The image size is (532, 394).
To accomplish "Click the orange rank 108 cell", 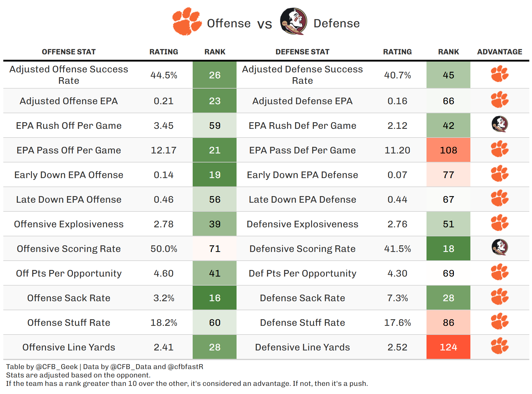I will pyautogui.click(x=448, y=150).
